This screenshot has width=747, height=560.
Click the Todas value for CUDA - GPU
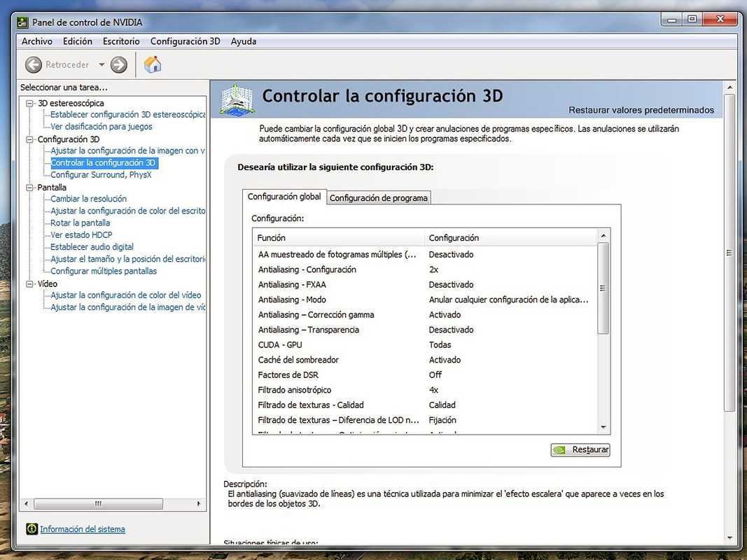(x=440, y=345)
